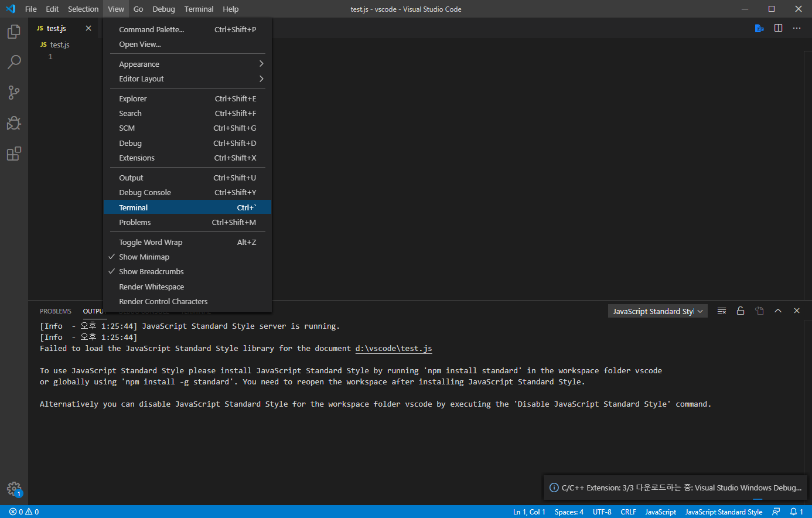Select language mode JavaScript in status bar
The image size is (812, 518).
661,512
